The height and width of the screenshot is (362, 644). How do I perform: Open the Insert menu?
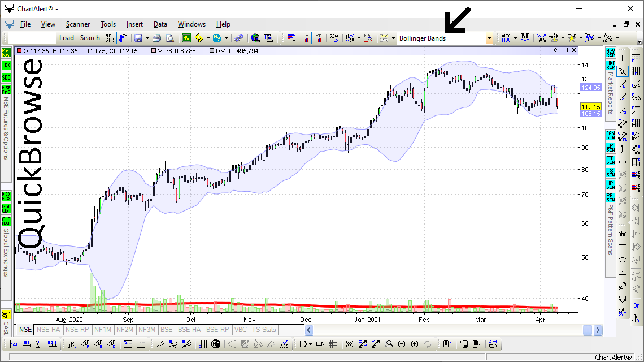pyautogui.click(x=134, y=24)
